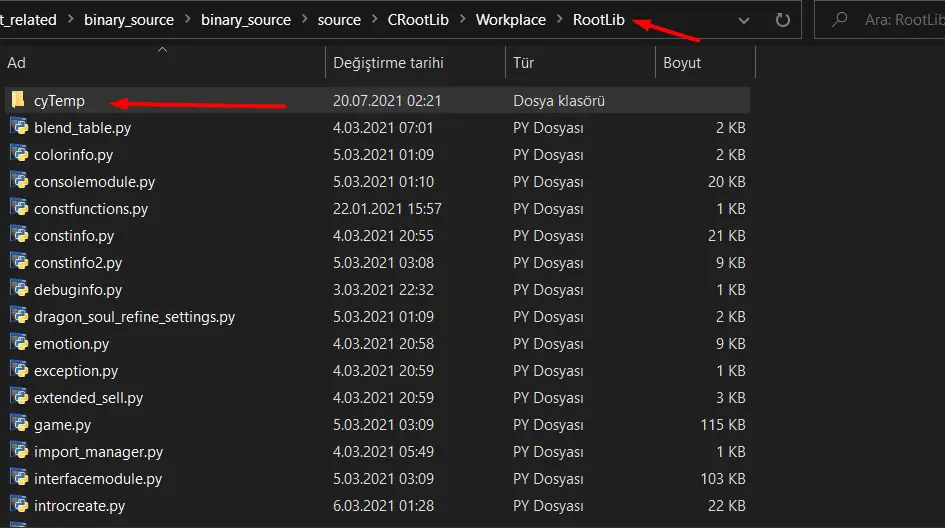Select the blend_table.py file icon
This screenshot has height=528, width=945.
(18, 128)
